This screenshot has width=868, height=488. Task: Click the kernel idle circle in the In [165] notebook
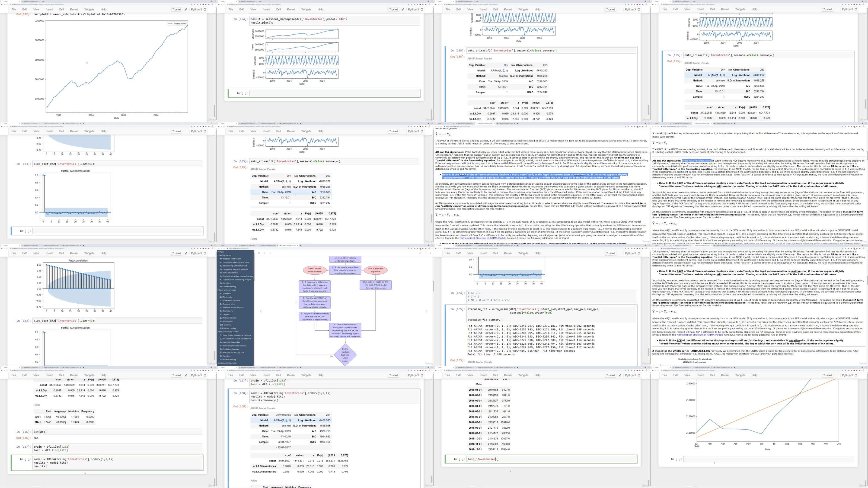point(639,253)
